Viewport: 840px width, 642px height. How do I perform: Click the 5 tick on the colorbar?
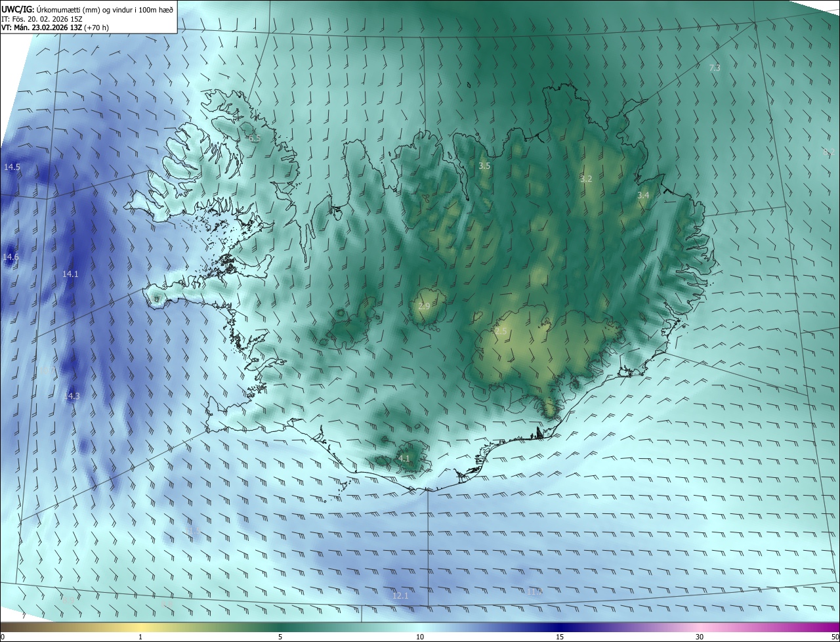click(280, 637)
